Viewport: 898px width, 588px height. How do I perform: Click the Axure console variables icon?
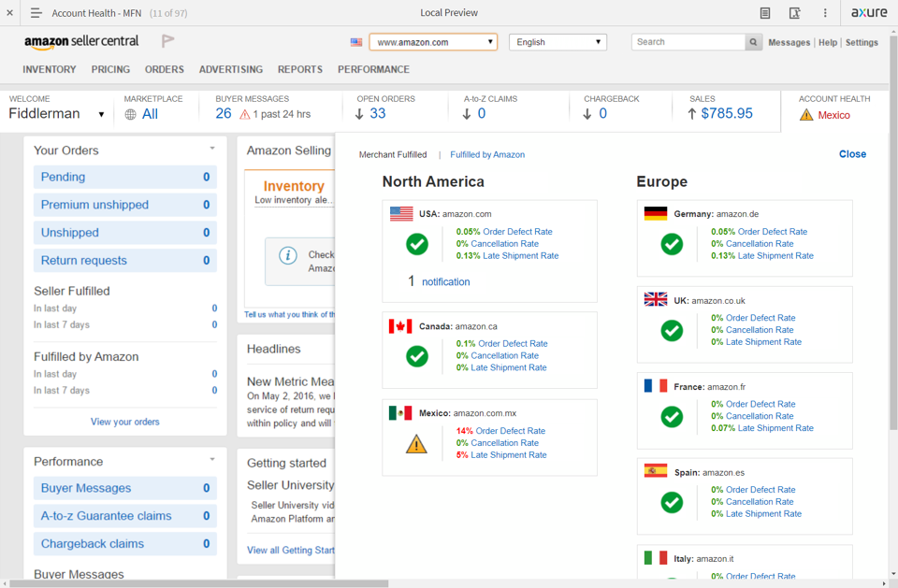click(794, 12)
